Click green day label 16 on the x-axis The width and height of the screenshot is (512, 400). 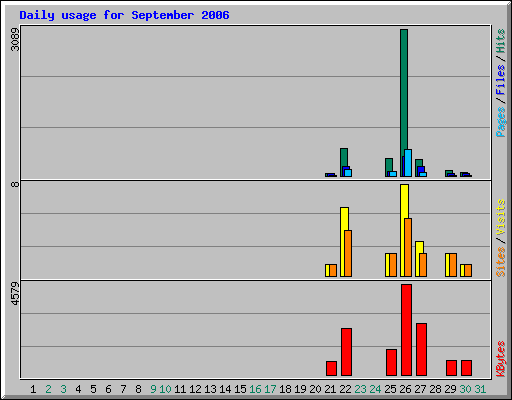point(255,389)
